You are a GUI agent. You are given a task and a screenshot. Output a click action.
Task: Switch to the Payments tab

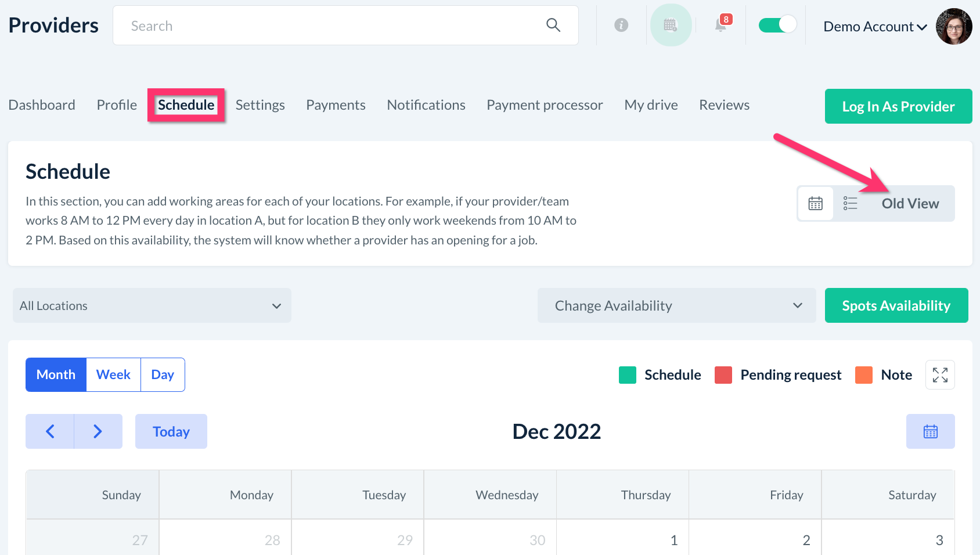point(336,105)
